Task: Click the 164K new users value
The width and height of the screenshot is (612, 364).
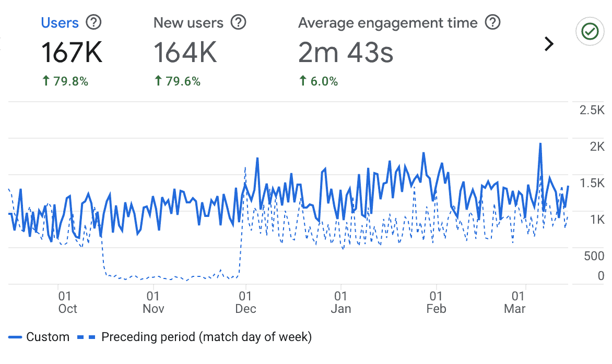Action: click(185, 52)
